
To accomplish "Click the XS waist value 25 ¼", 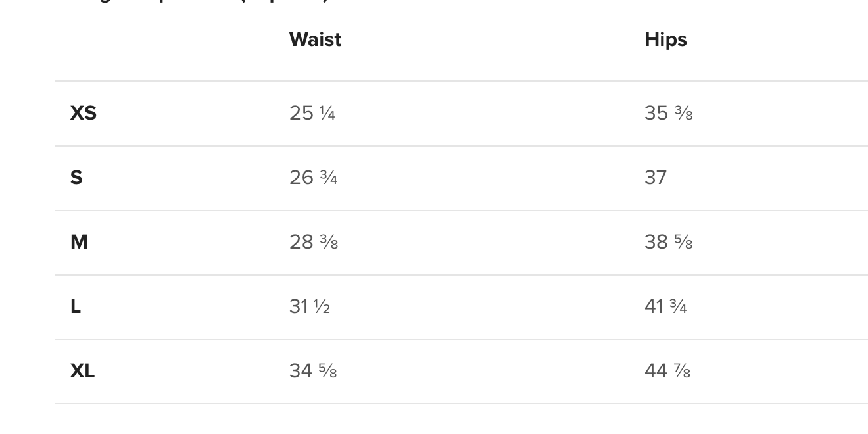I will (312, 113).
